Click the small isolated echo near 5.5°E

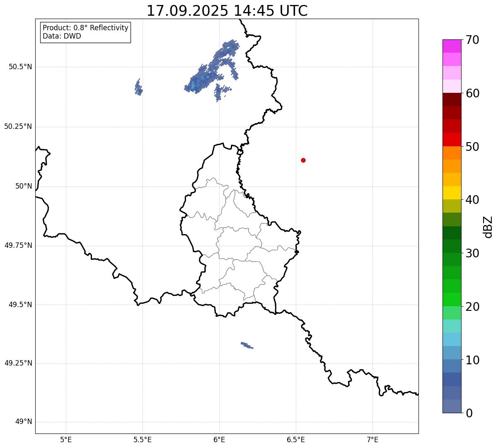pos(138,87)
